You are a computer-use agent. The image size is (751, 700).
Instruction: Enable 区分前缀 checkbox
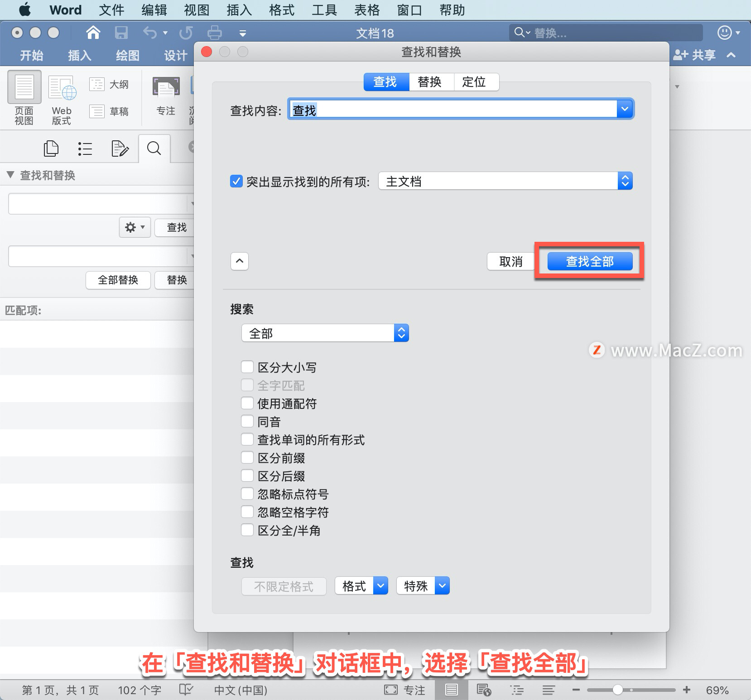click(x=247, y=458)
